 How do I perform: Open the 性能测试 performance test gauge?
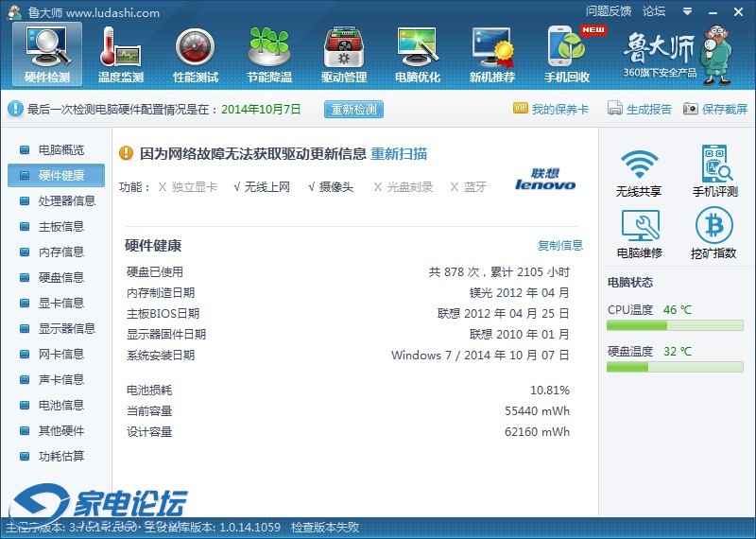tap(195, 54)
